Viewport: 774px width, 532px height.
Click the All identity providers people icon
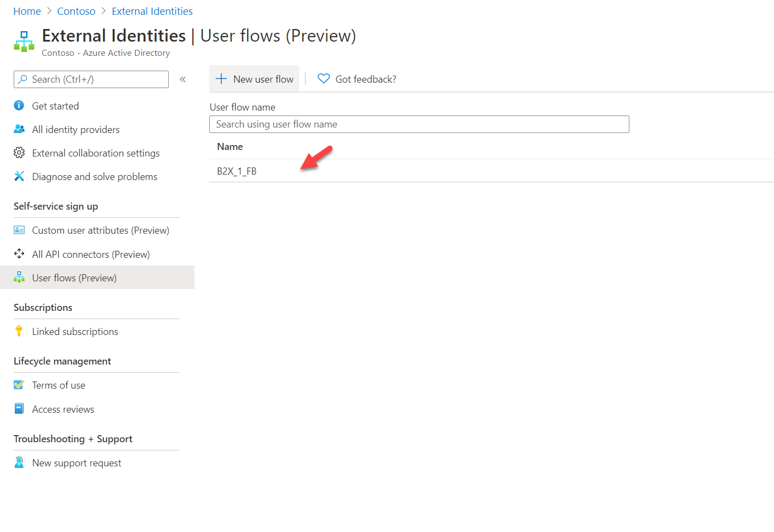point(19,129)
